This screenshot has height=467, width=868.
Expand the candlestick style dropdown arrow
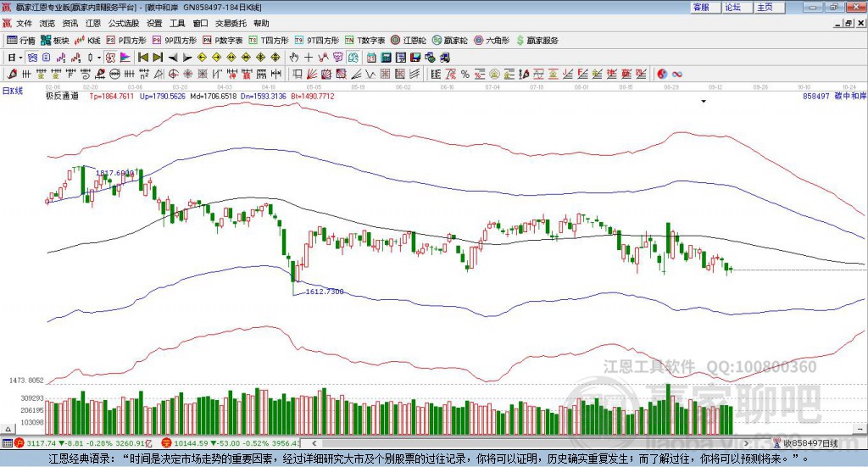point(98,58)
